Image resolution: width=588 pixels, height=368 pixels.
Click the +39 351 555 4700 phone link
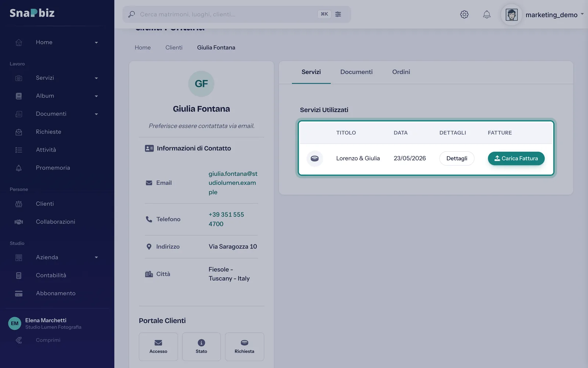(x=226, y=219)
